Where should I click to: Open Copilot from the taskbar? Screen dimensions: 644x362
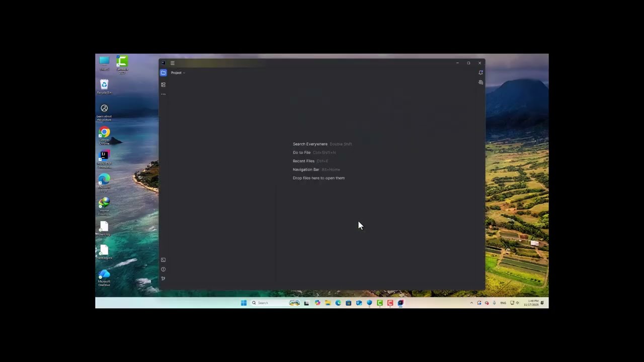point(317,303)
